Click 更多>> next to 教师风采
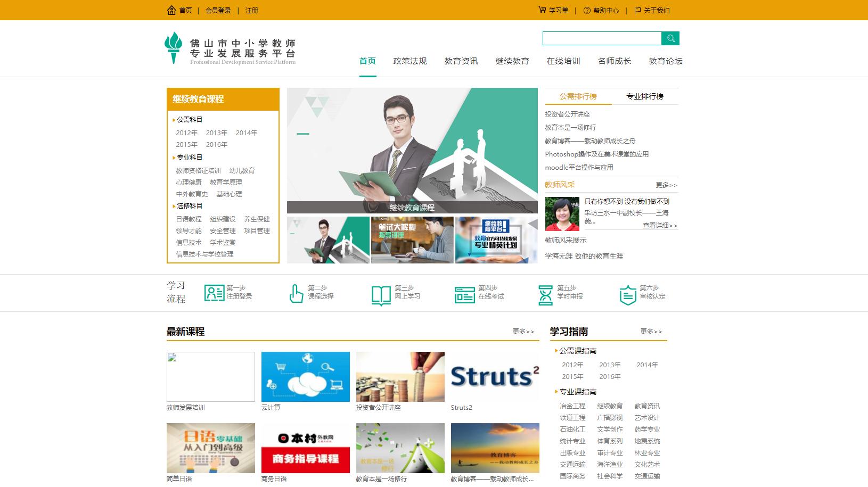Screen dimensions: 868x487 pyautogui.click(x=667, y=185)
